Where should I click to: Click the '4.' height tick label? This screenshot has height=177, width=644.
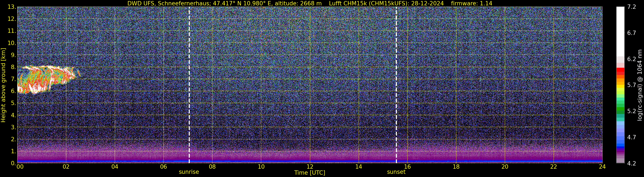coord(13,115)
